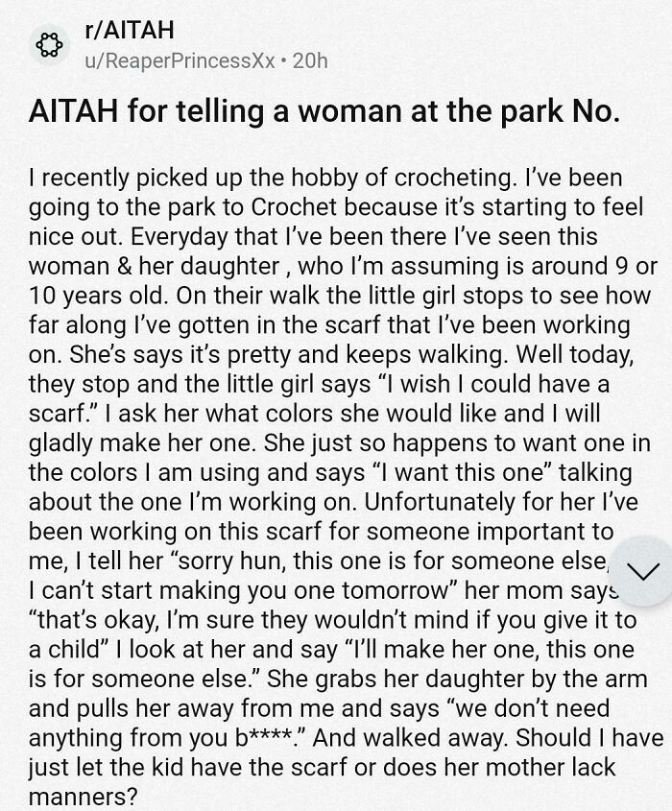The width and height of the screenshot is (672, 811).
Task: Click the 20h post timestamp
Action: click(x=310, y=61)
